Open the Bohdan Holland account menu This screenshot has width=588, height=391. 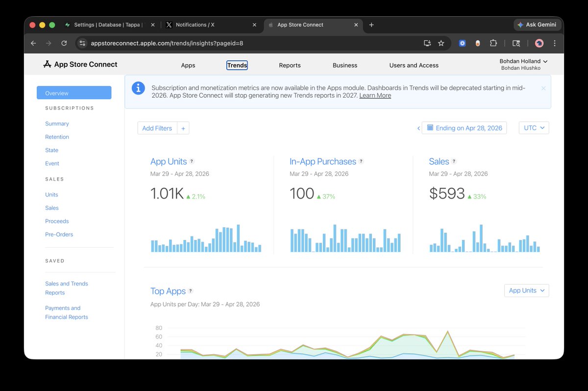coord(523,61)
